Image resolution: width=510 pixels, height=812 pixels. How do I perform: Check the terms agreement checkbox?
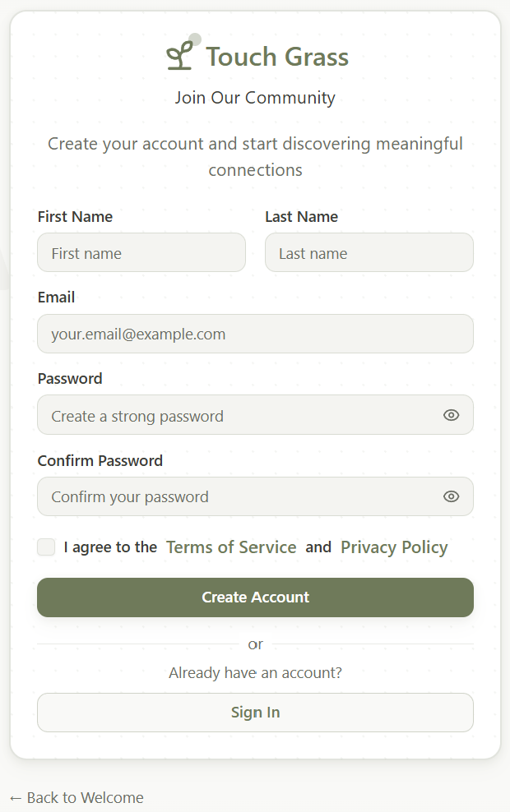click(x=46, y=547)
